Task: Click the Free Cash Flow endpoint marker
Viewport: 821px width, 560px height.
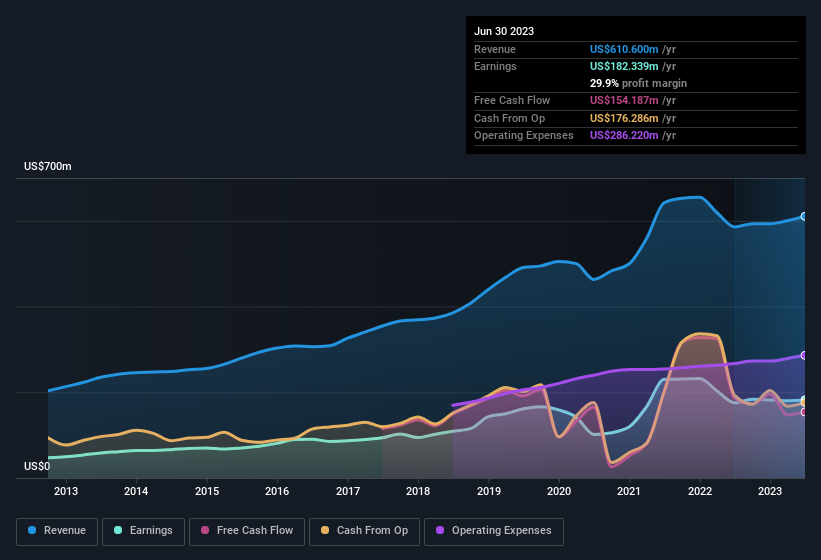Action: tap(804, 412)
